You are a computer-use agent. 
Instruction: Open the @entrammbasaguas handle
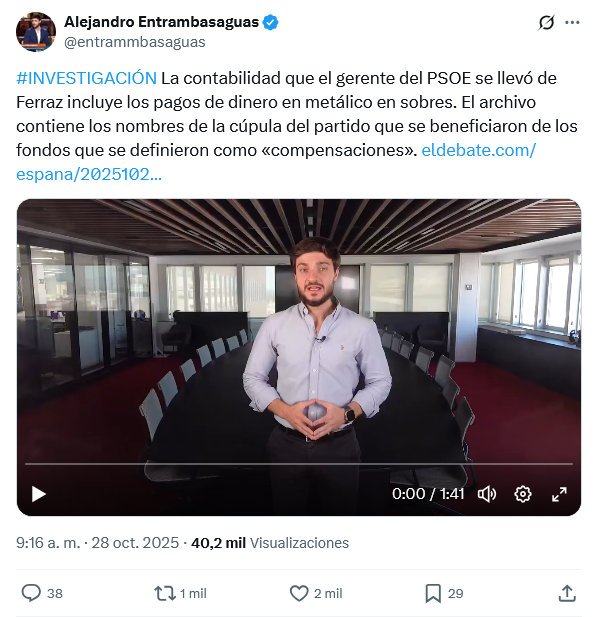[x=135, y=42]
